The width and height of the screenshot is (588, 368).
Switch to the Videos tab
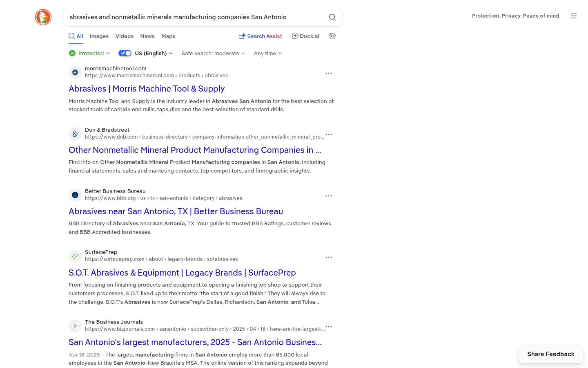point(125,36)
